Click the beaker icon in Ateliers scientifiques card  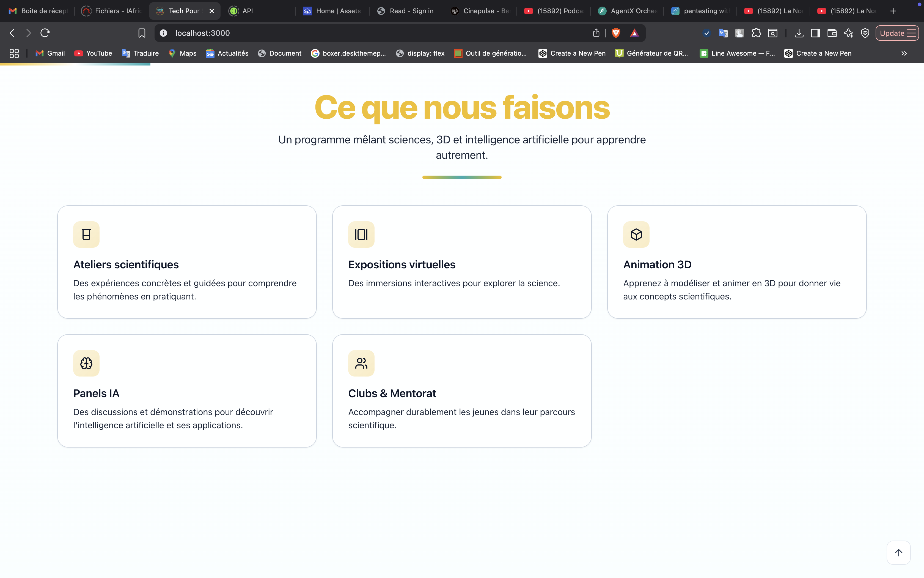click(x=86, y=234)
